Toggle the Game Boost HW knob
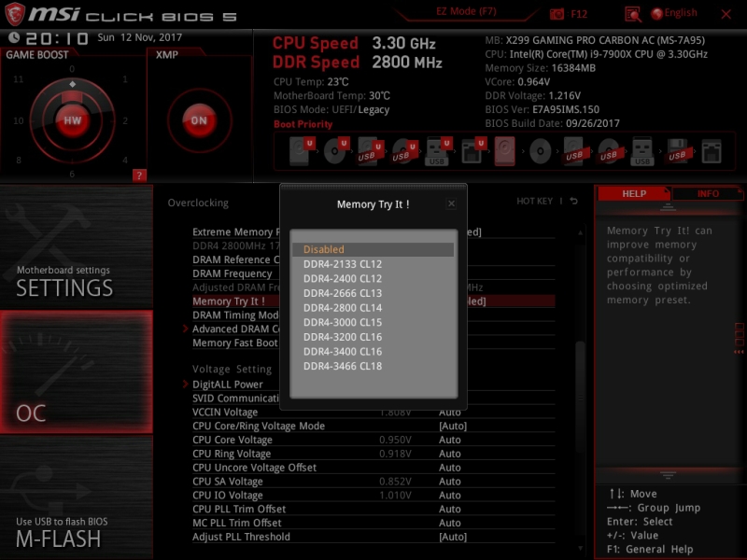The height and width of the screenshot is (560, 747). (x=73, y=120)
